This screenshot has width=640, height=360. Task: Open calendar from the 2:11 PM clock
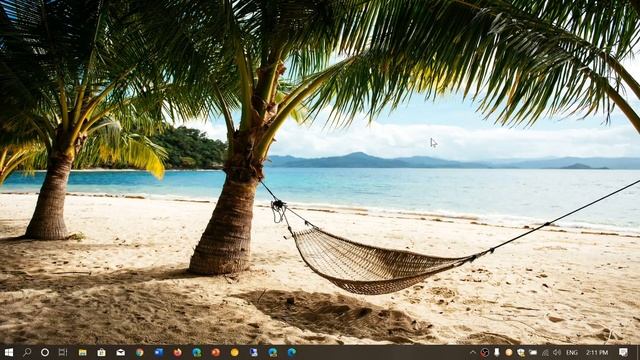[x=597, y=352]
